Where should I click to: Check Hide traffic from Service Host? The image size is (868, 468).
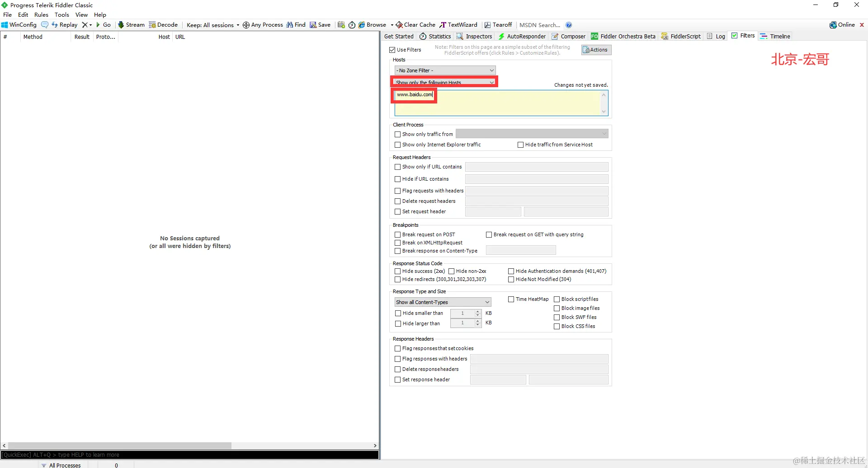tap(521, 145)
